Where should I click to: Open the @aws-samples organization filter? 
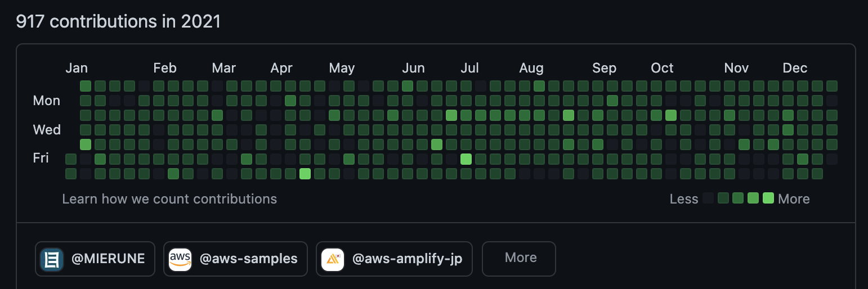pos(235,259)
